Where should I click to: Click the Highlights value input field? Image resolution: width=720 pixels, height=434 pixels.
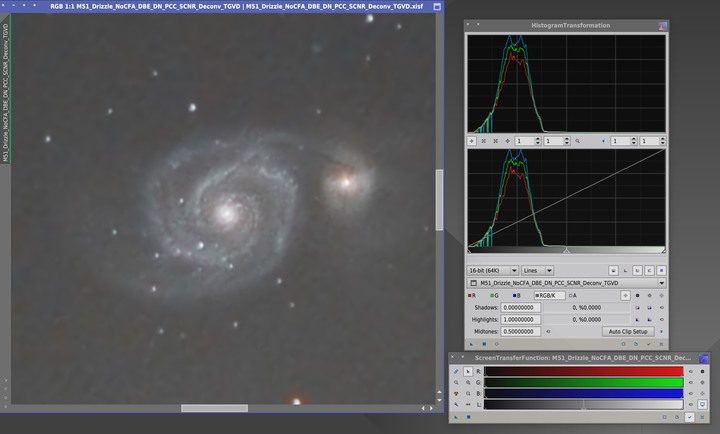point(521,320)
